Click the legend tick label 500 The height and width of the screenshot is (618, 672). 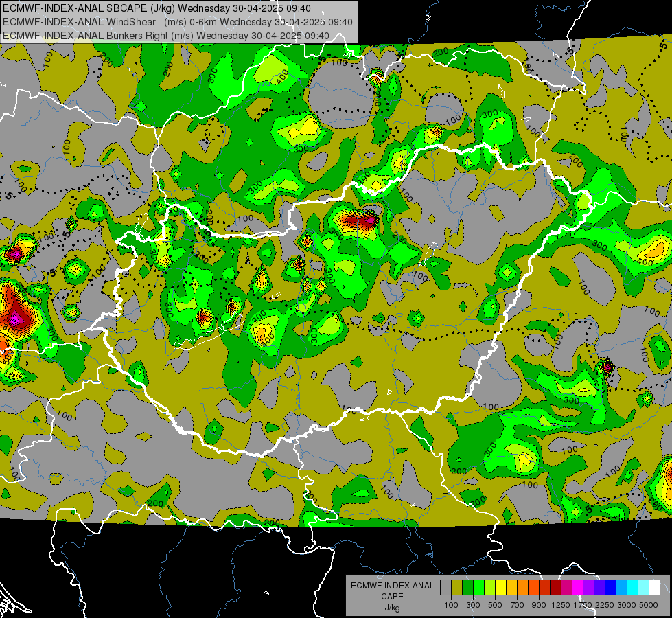(495, 605)
